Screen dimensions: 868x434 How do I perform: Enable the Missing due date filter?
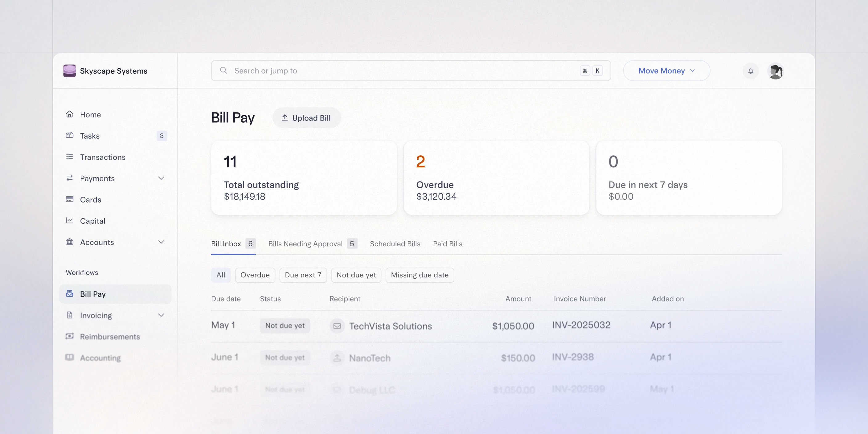point(420,275)
